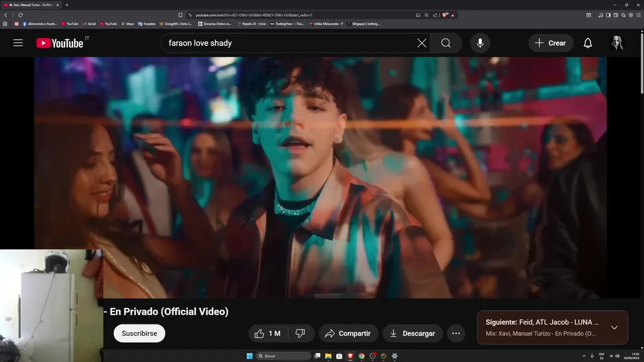Open picture-in-picture icon in address bar
This screenshot has width=644, height=362.
click(418, 15)
